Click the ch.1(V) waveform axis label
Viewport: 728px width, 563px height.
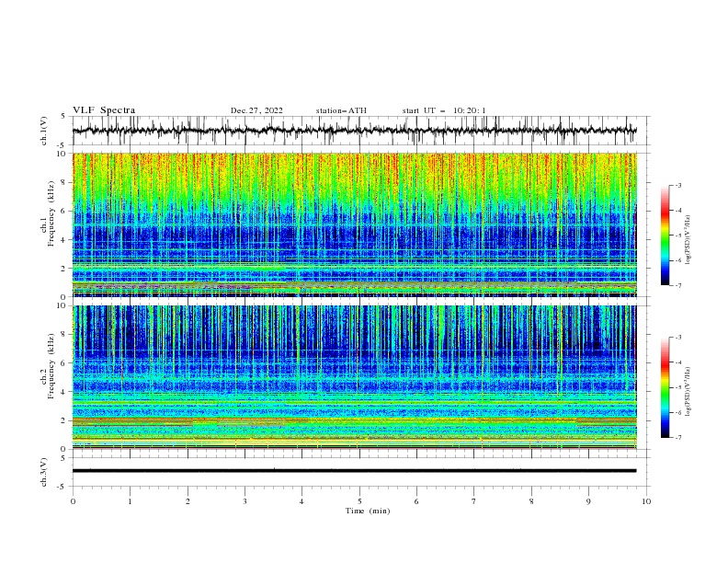(44, 131)
